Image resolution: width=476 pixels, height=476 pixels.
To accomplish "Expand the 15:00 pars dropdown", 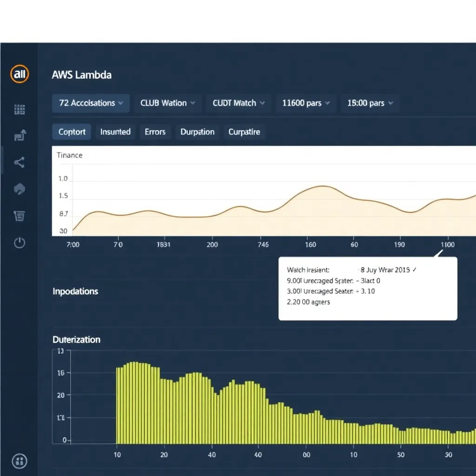I will pyautogui.click(x=370, y=103).
